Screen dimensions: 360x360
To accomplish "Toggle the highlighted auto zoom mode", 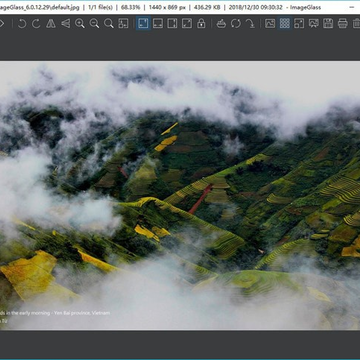I will [143, 24].
